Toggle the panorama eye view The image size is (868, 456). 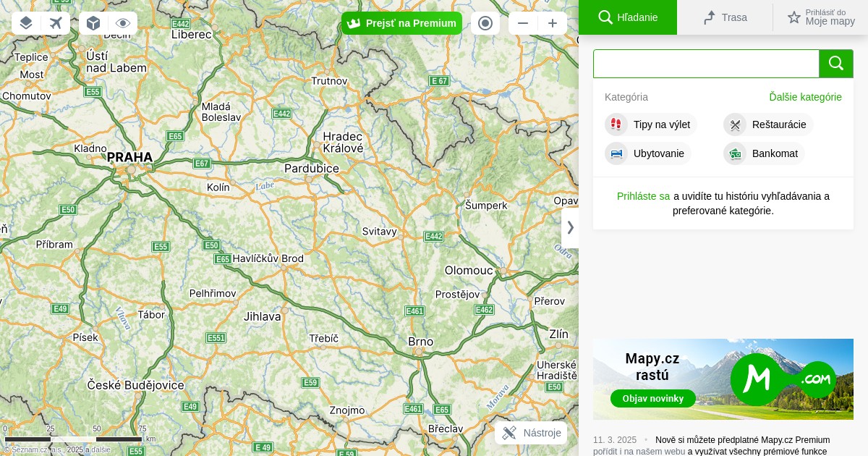123,23
